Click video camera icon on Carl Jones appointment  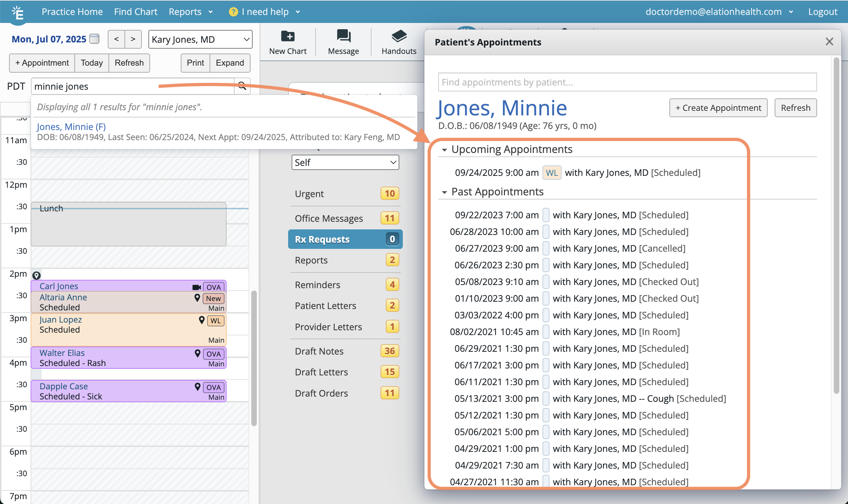pos(196,287)
